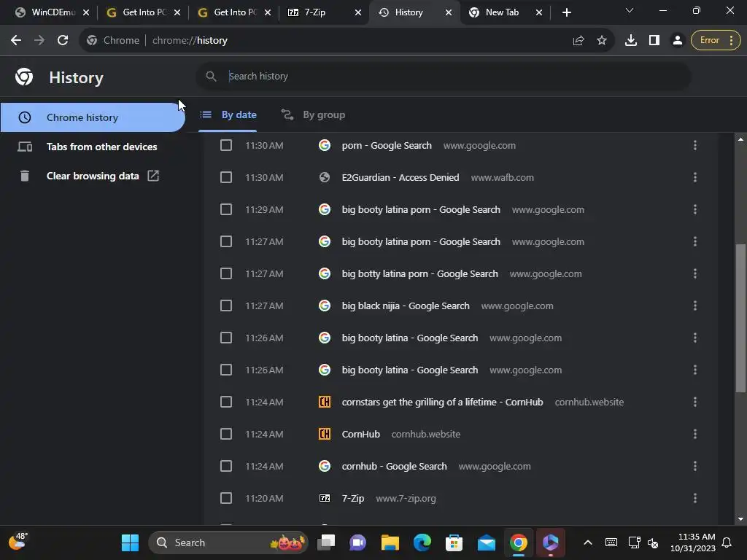Reload the history page

(x=63, y=41)
